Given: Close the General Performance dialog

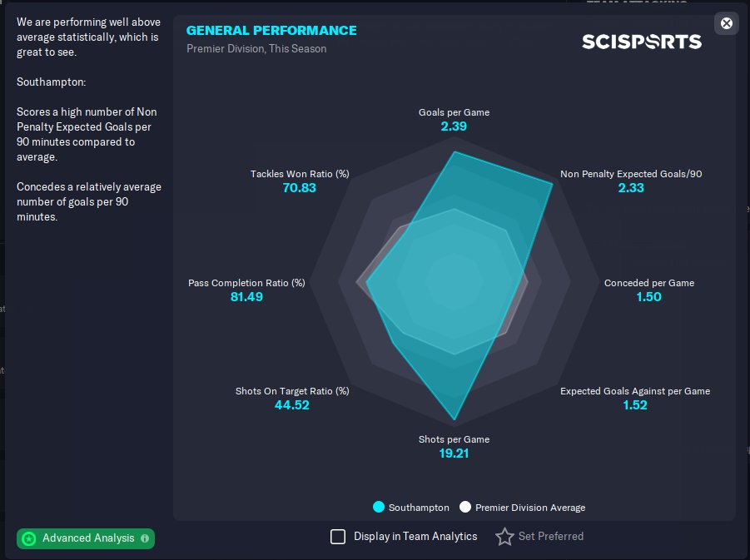Looking at the screenshot, I should [x=727, y=23].
